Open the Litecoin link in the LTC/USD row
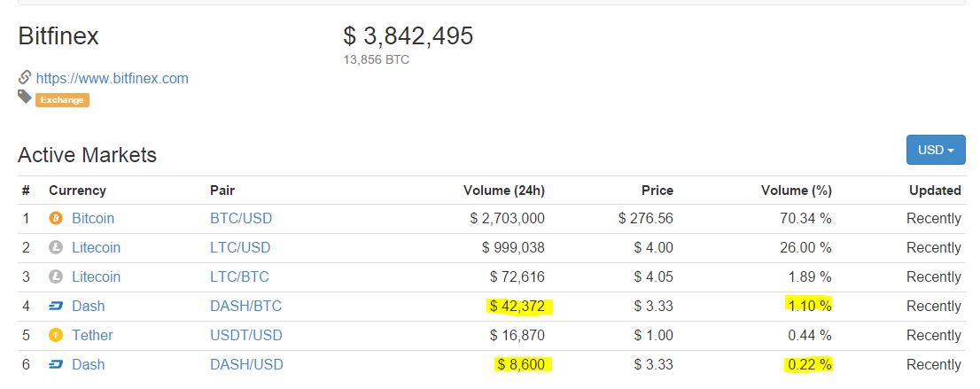Image resolution: width=980 pixels, height=389 pixels. [x=97, y=247]
